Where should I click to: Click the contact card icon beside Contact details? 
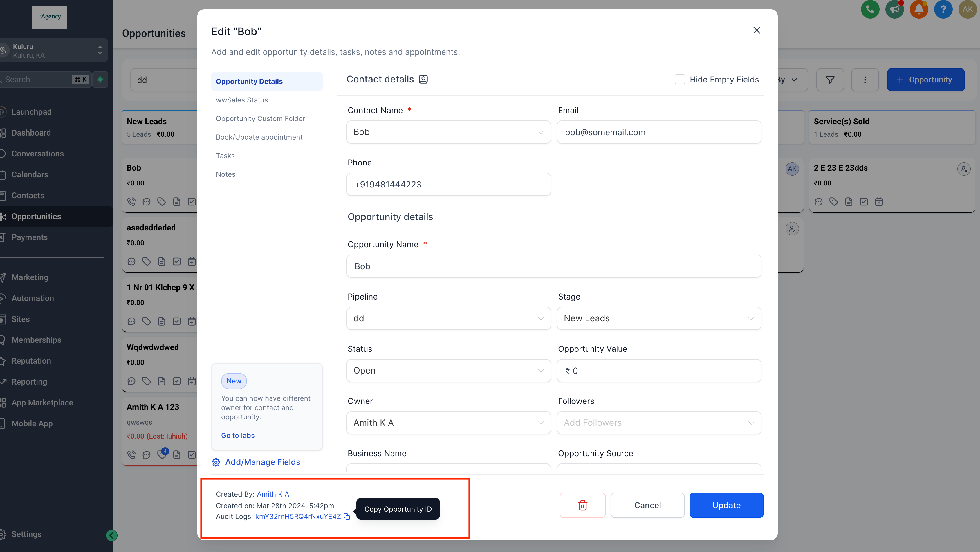[423, 79]
